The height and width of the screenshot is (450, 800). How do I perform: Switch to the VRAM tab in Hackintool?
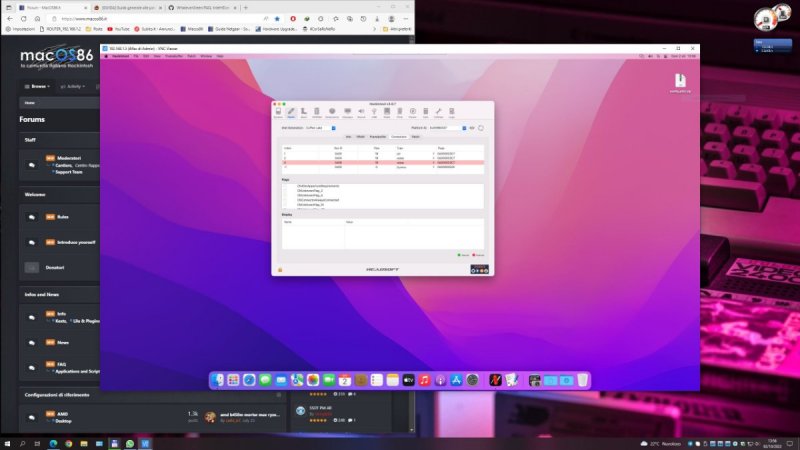coord(360,137)
